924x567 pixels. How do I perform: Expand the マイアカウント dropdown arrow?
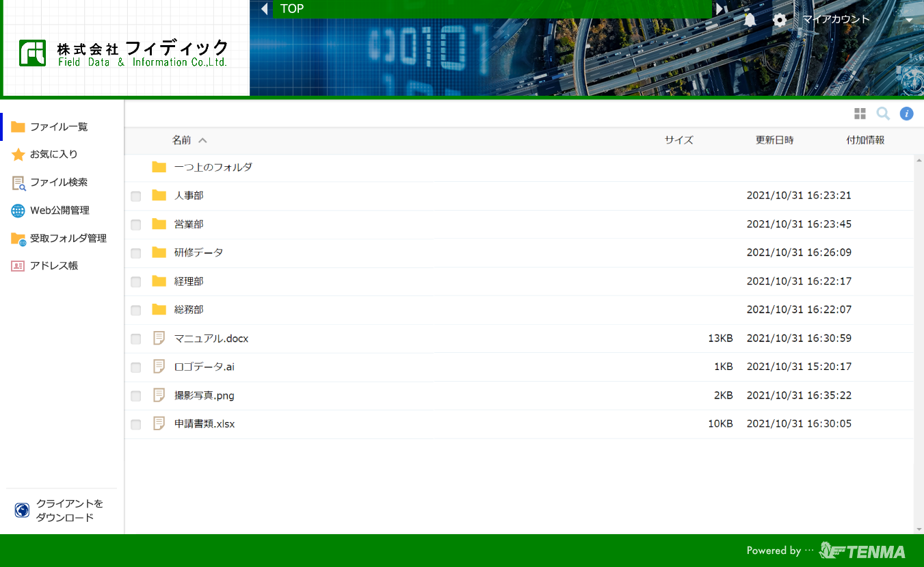(909, 21)
